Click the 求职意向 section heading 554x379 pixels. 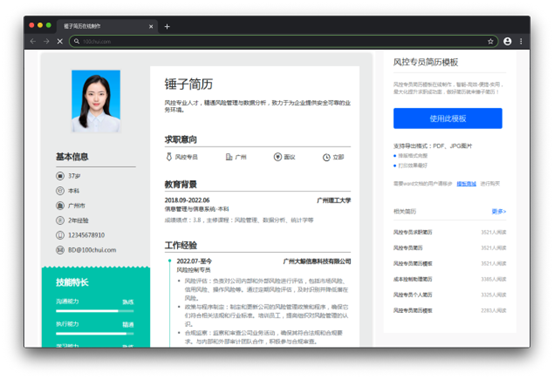tap(181, 140)
